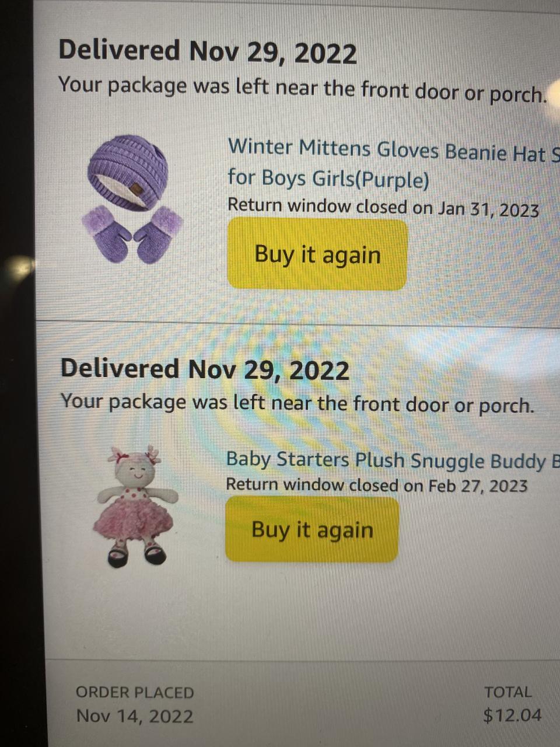Click the TOTAL label
The width and height of the screenshot is (560, 747).
click(508, 692)
